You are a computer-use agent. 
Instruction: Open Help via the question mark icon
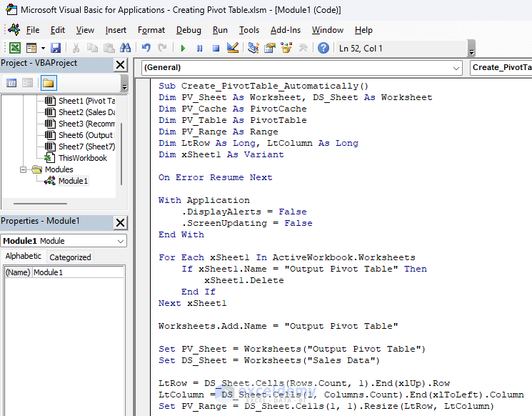323,48
